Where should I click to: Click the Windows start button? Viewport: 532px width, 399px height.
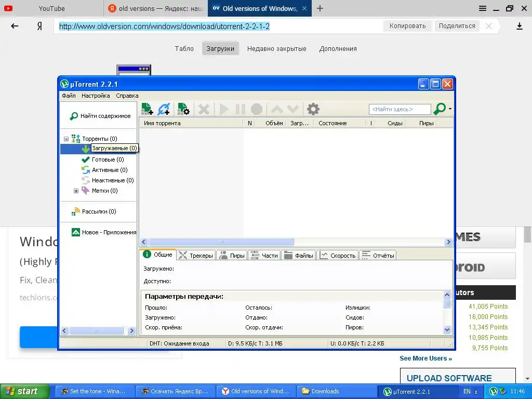click(x=24, y=391)
